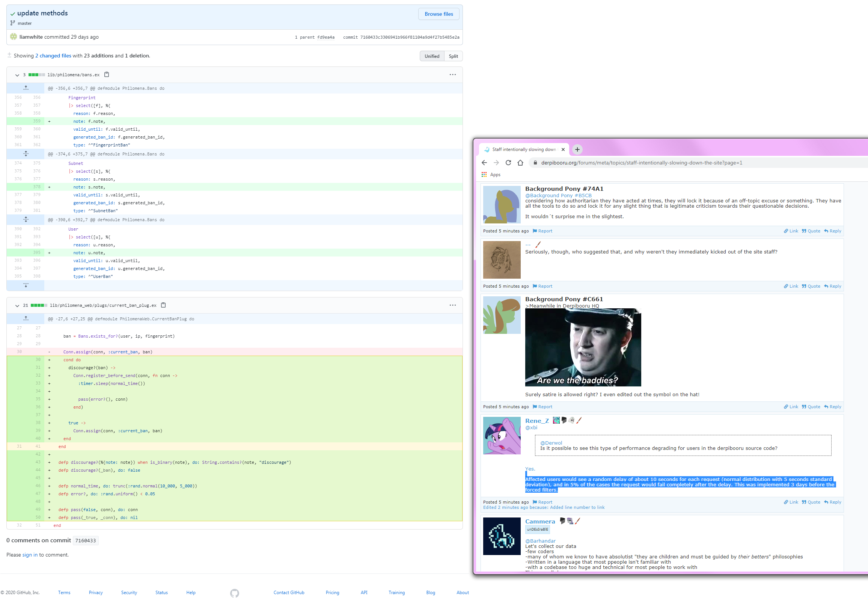Screen dimensions: 868x614
Task: Expand down below line 398 in bans.ex
Action: point(26,285)
